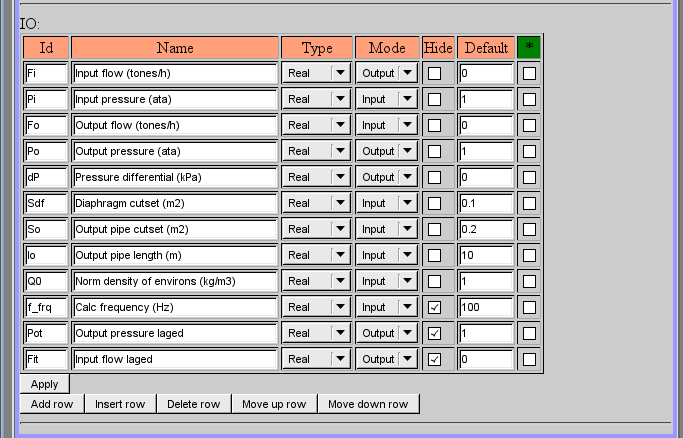The height and width of the screenshot is (438, 683).
Task: Click Delete row button
Action: click(193, 404)
